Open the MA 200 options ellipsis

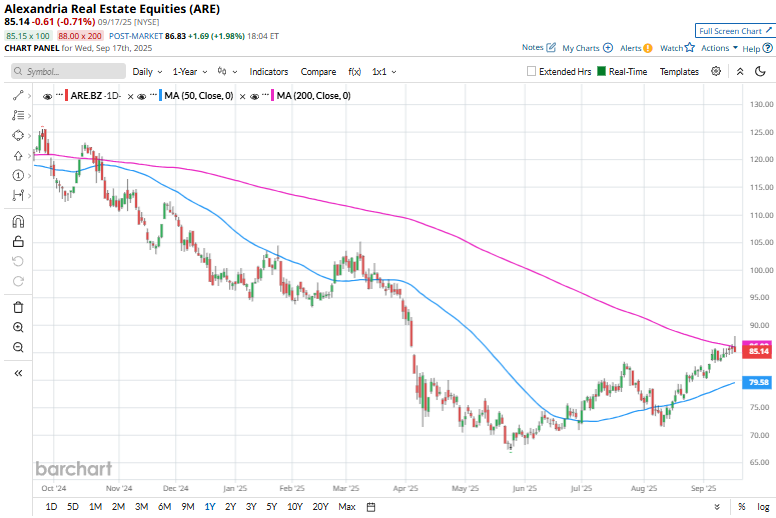click(x=265, y=94)
